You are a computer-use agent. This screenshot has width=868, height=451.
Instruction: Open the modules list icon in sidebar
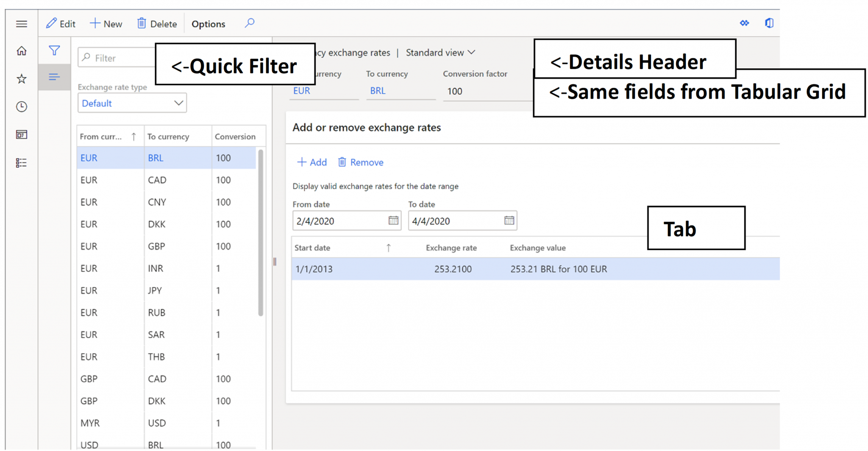tap(21, 162)
